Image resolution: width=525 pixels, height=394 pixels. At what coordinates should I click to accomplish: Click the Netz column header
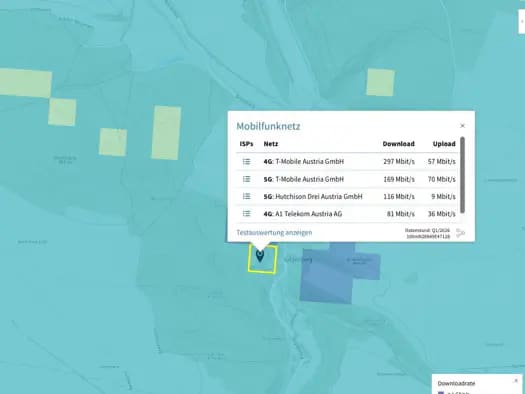point(271,144)
